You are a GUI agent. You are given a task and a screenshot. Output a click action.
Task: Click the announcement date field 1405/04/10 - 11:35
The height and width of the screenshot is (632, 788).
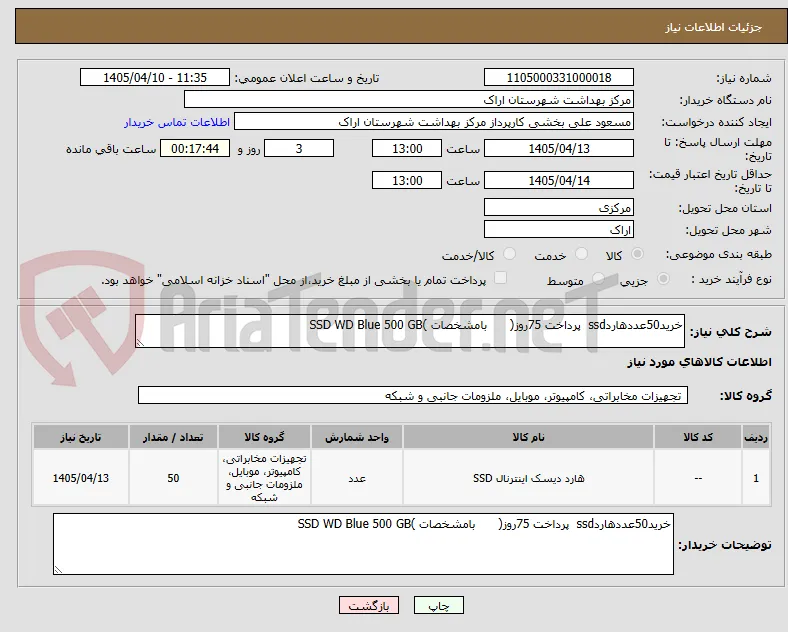[155, 78]
